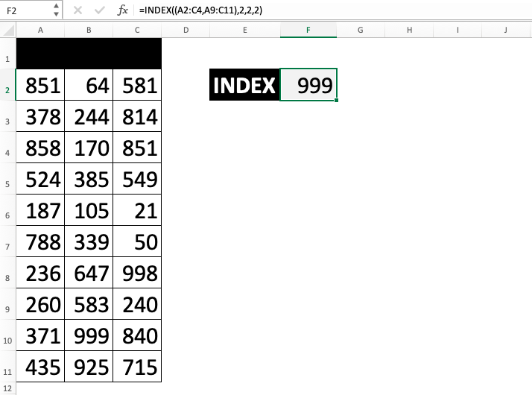The image size is (532, 395).
Task: Click cell with value 236
Action: click(40, 273)
